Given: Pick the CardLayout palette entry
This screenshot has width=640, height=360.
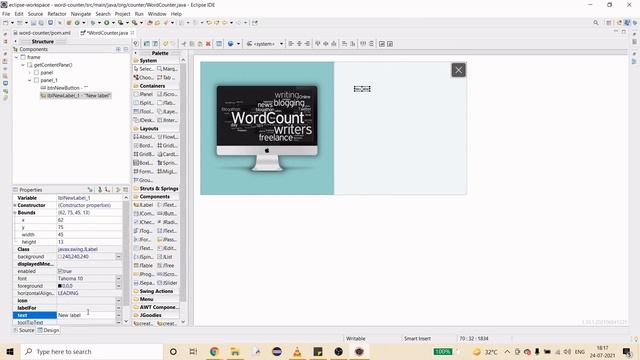Looking at the screenshot, I should (x=167, y=154).
